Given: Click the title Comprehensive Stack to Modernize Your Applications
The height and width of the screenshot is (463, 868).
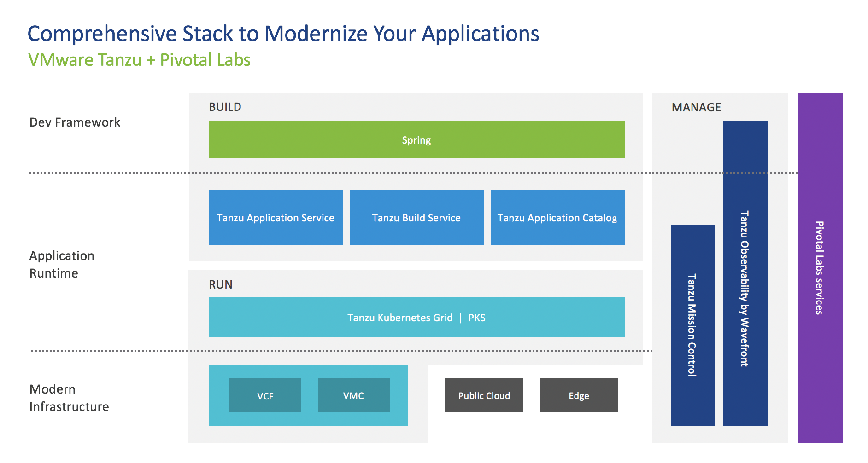Looking at the screenshot, I should coord(283,34).
